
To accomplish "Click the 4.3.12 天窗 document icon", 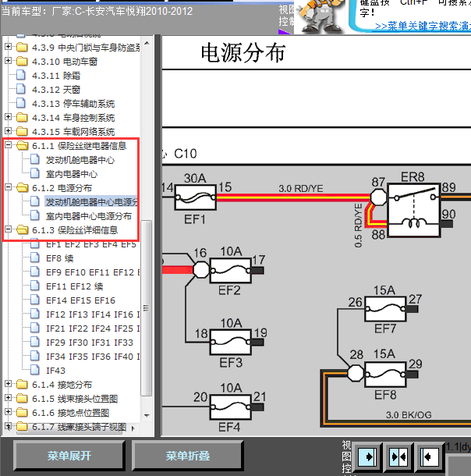I will click(x=20, y=89).
